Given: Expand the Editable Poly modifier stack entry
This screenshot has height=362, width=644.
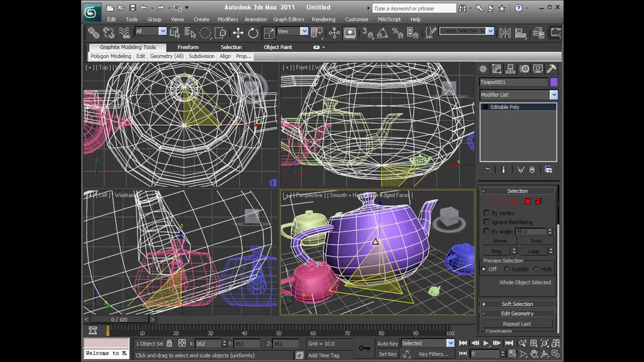Looking at the screenshot, I should click(x=486, y=107).
